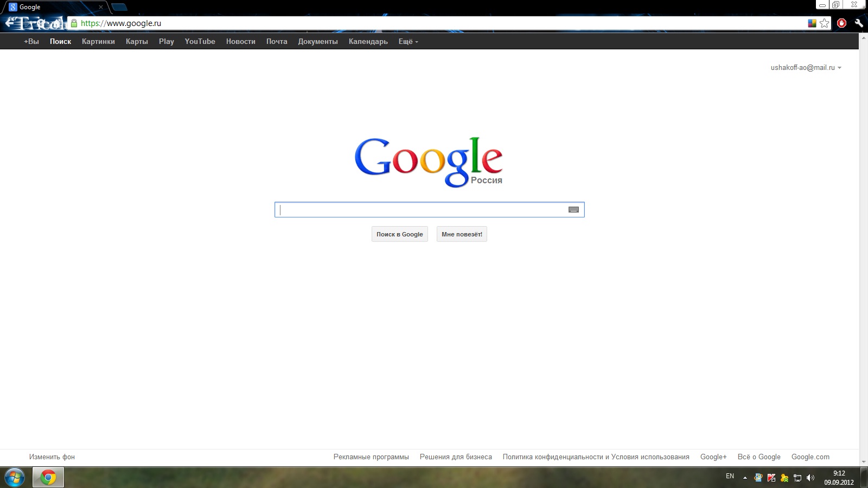
Task: Open Календарь in the Google bar
Action: (368, 41)
